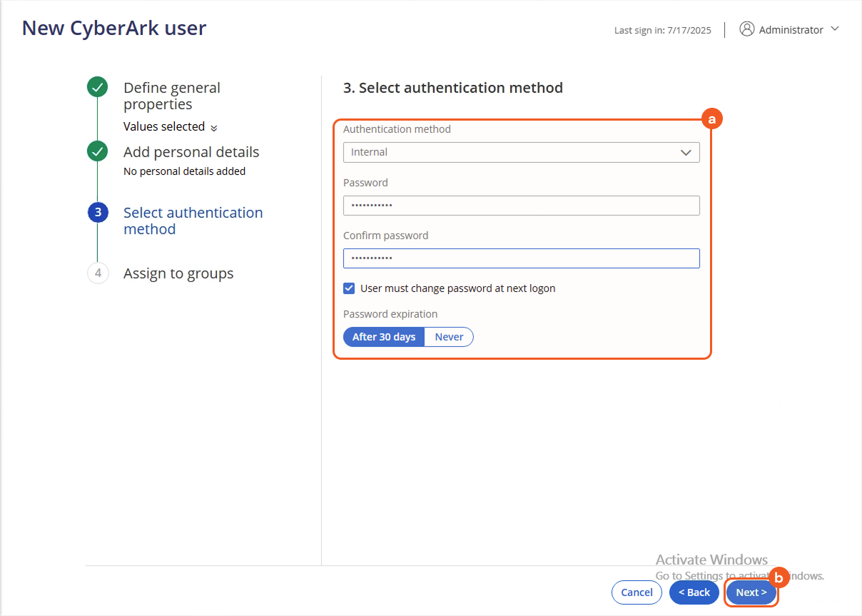Click the 'Next >' button
This screenshot has width=862, height=616.
pos(751,592)
